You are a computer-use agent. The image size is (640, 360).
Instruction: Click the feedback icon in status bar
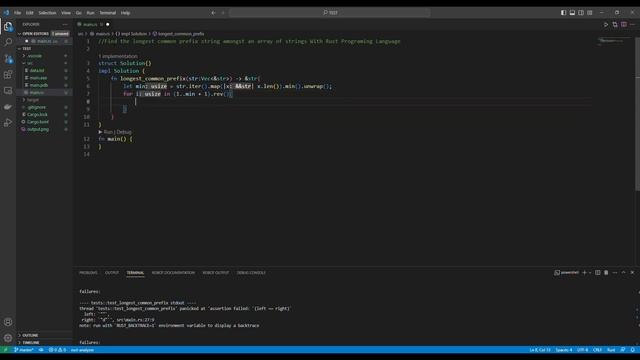click(x=623, y=350)
